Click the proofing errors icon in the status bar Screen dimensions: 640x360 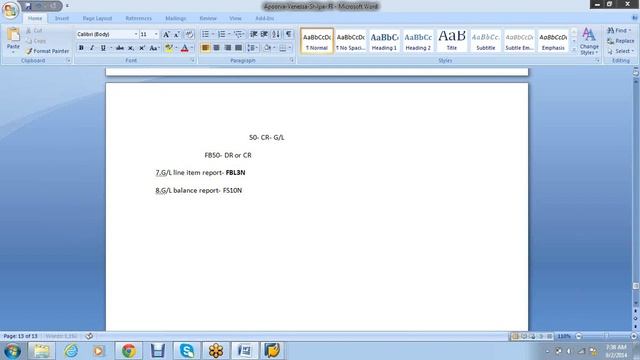coord(89,336)
